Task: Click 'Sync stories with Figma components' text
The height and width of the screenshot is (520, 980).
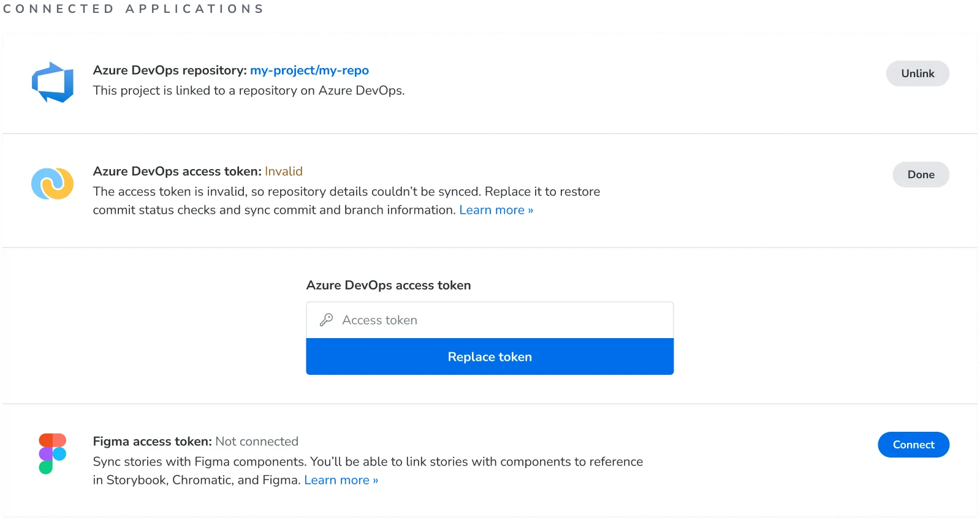Action: click(200, 462)
